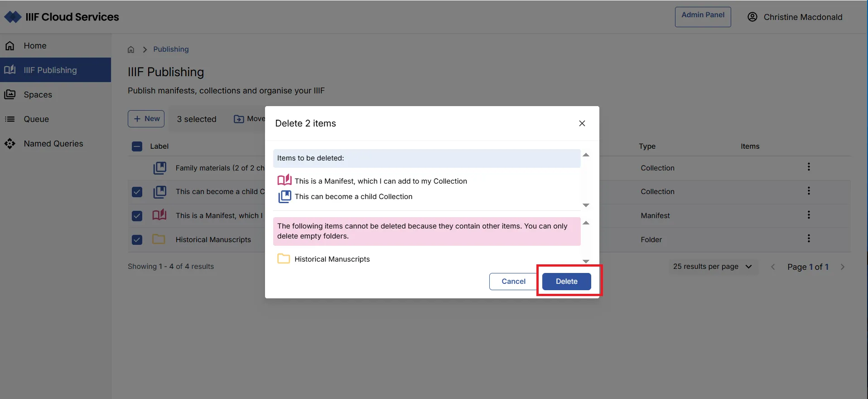868x399 pixels.
Task: Click the Label column header
Action: (159, 146)
